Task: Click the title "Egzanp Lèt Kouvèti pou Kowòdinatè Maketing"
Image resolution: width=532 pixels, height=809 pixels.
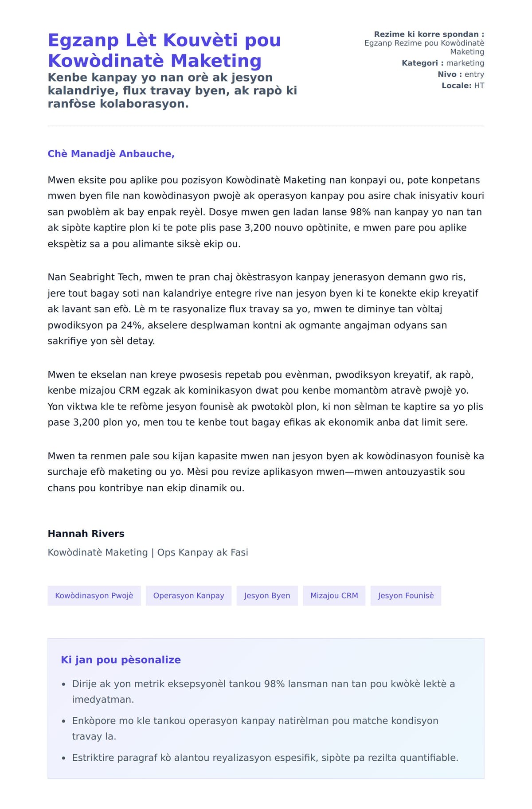Action: (164, 50)
